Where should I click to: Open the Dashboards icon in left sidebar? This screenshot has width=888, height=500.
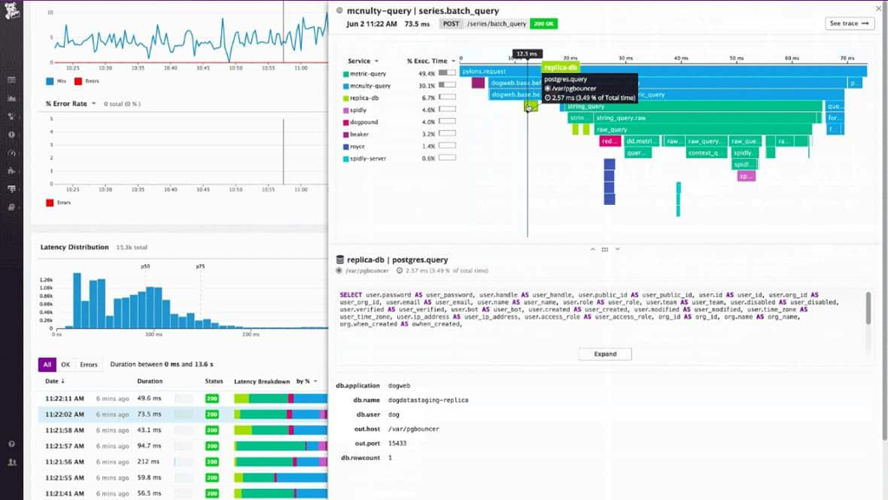[x=12, y=98]
